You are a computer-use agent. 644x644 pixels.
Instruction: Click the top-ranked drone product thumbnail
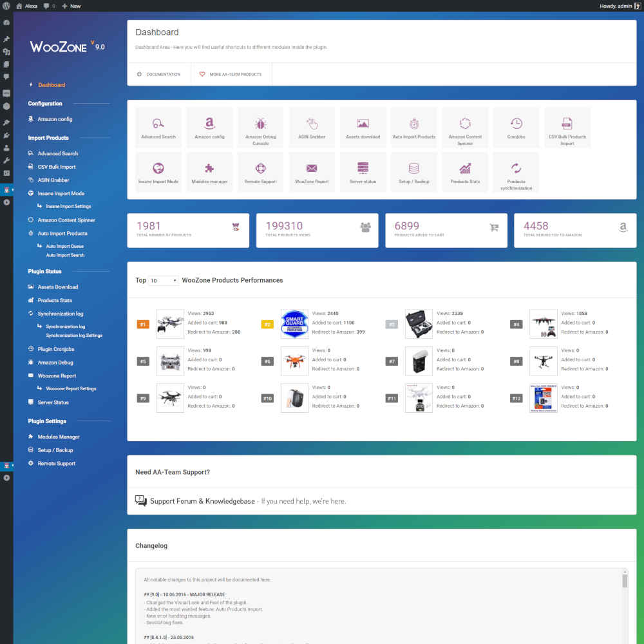[169, 324]
